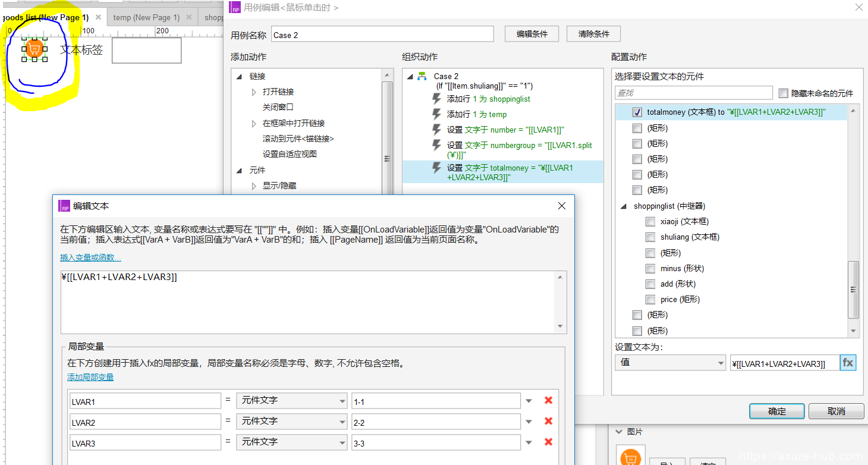868x465 pixels.
Task: Close the goods list tab
Action: tap(99, 17)
